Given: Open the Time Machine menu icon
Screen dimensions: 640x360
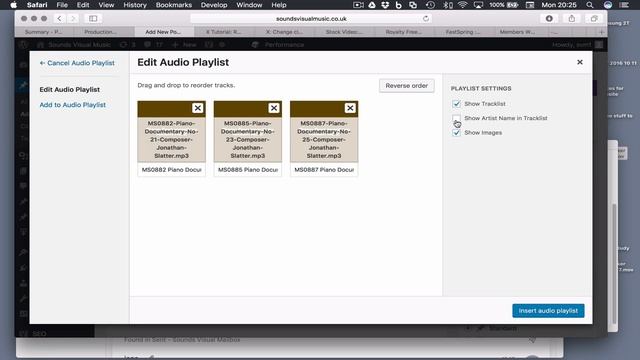Looking at the screenshot, I should point(430,5).
